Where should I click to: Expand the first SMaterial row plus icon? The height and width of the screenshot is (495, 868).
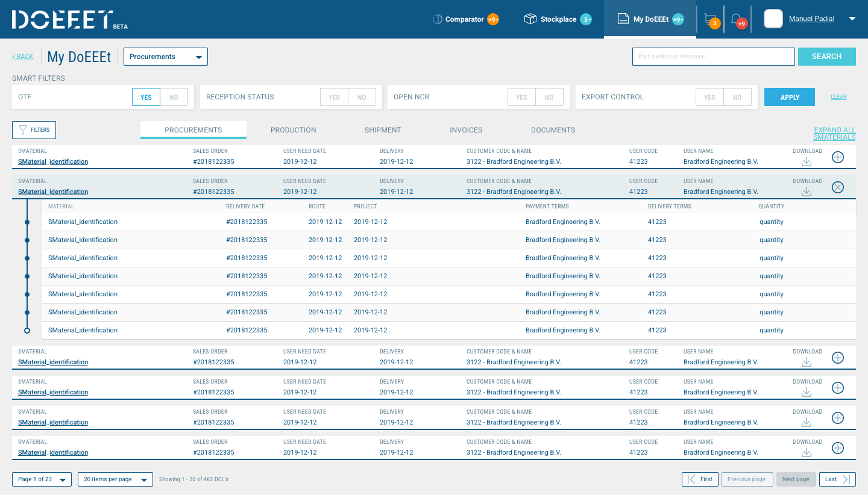click(x=838, y=157)
